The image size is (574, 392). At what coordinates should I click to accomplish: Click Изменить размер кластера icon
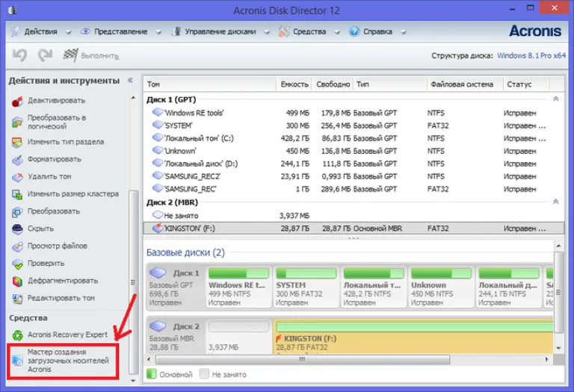click(x=17, y=194)
